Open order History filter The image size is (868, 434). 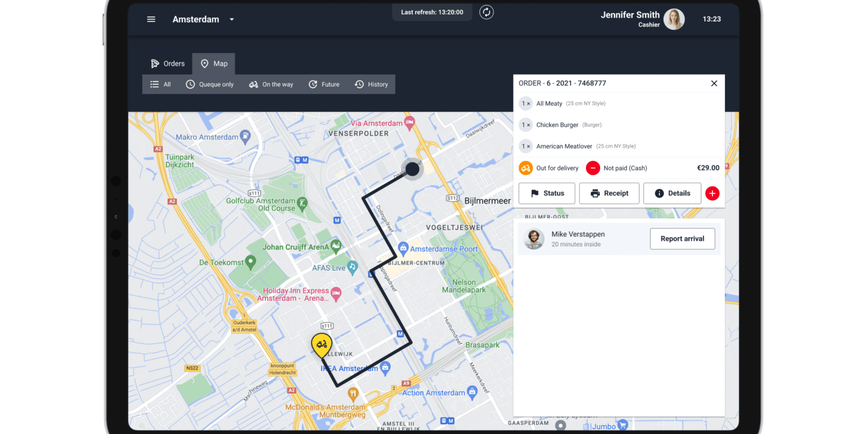[372, 85]
